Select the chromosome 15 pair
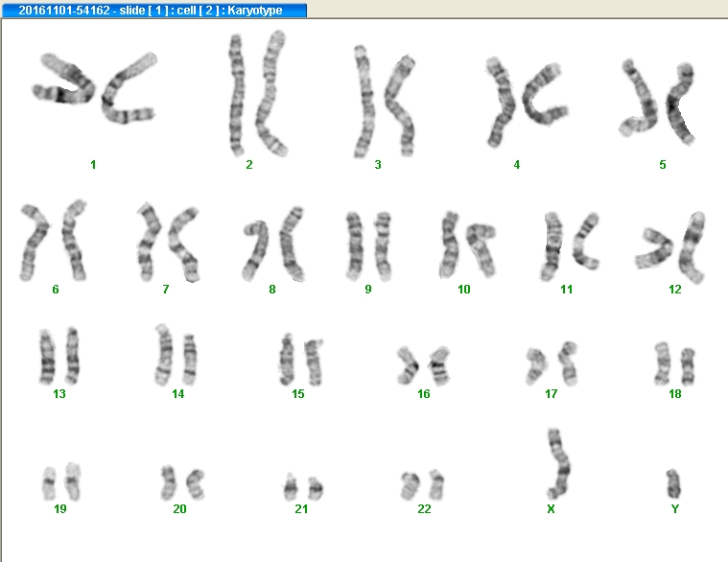This screenshot has width=728, height=562. coord(301,360)
